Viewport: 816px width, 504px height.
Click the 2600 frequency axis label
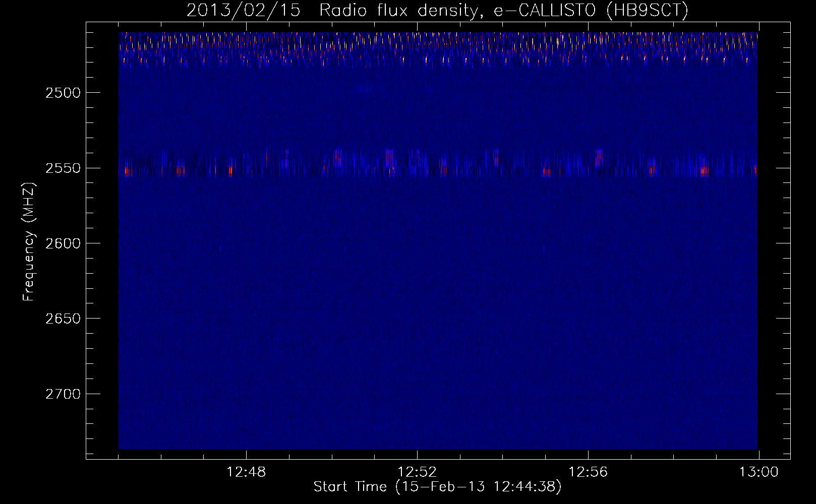[x=63, y=243]
